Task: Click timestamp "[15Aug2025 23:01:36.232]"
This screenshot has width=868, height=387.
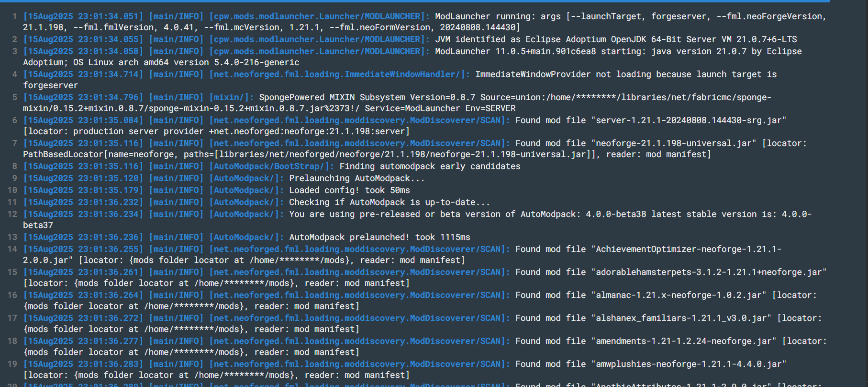Action: 83,202
